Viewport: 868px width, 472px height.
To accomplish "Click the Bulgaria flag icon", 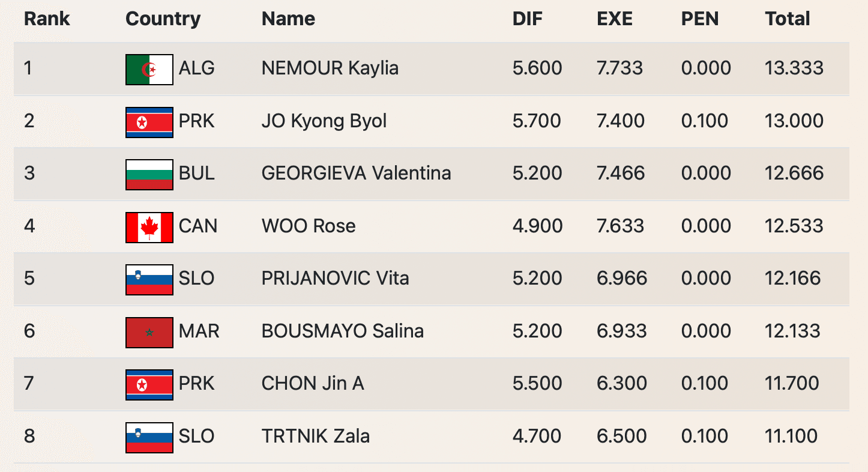I will (149, 174).
